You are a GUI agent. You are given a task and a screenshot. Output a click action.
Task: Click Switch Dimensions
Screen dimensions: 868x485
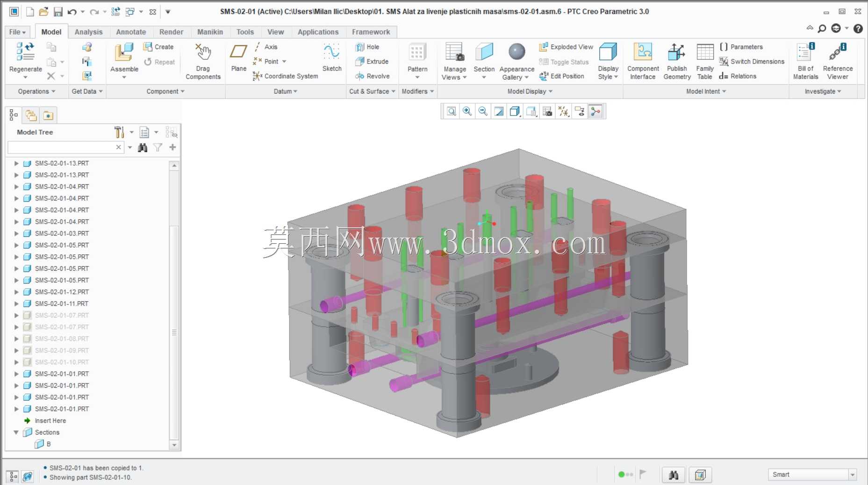click(x=752, y=61)
